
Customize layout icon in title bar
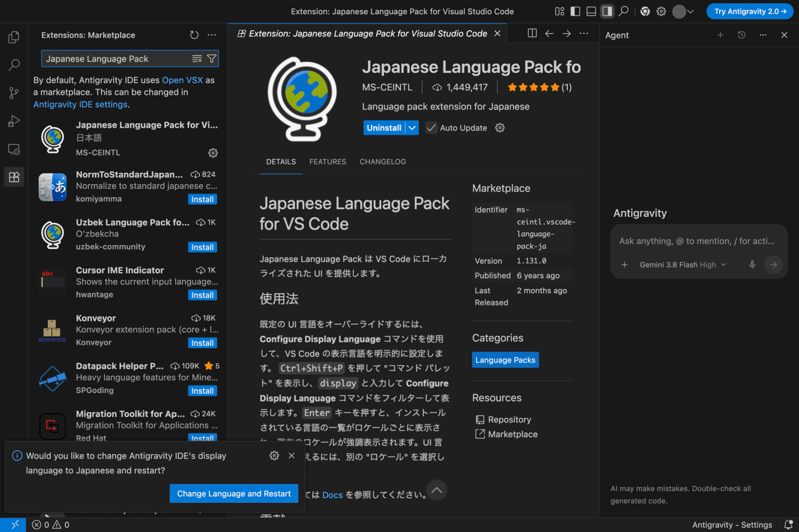tap(559, 11)
